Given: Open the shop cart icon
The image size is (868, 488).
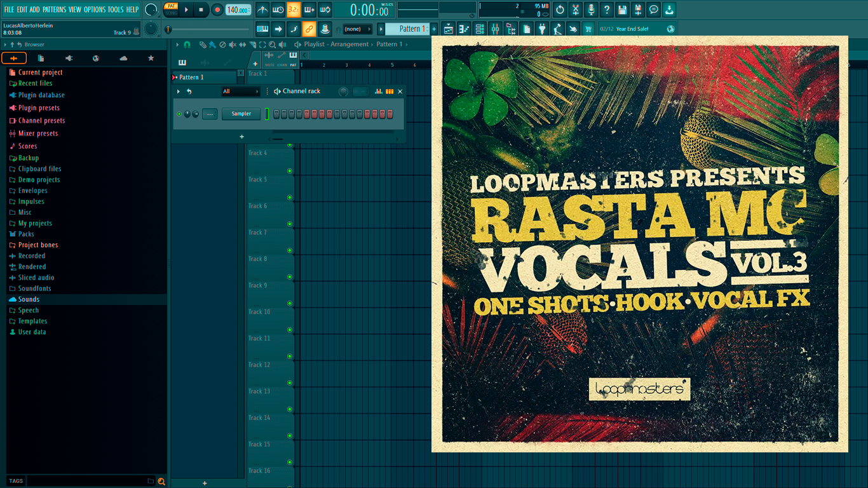Looking at the screenshot, I should (x=588, y=29).
